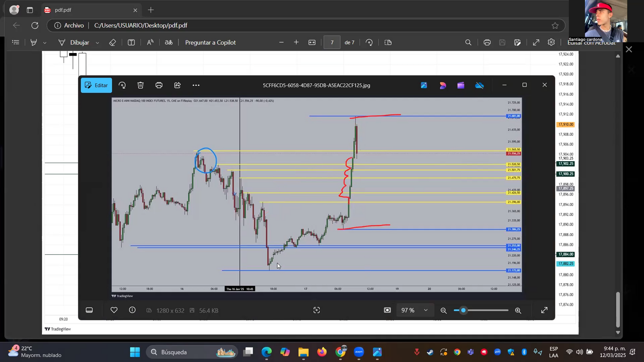Adjust the photo zoom slider
This screenshot has height=362, width=644.
464,310
